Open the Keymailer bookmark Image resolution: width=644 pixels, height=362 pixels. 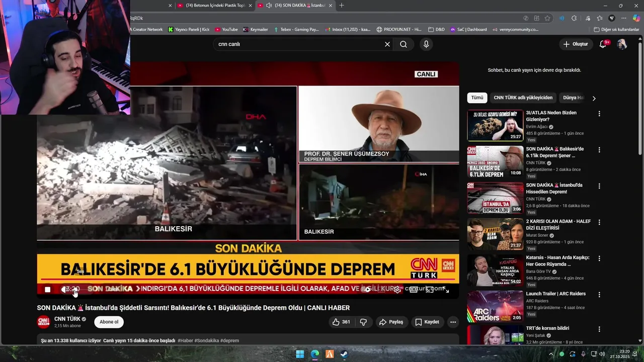255,30
